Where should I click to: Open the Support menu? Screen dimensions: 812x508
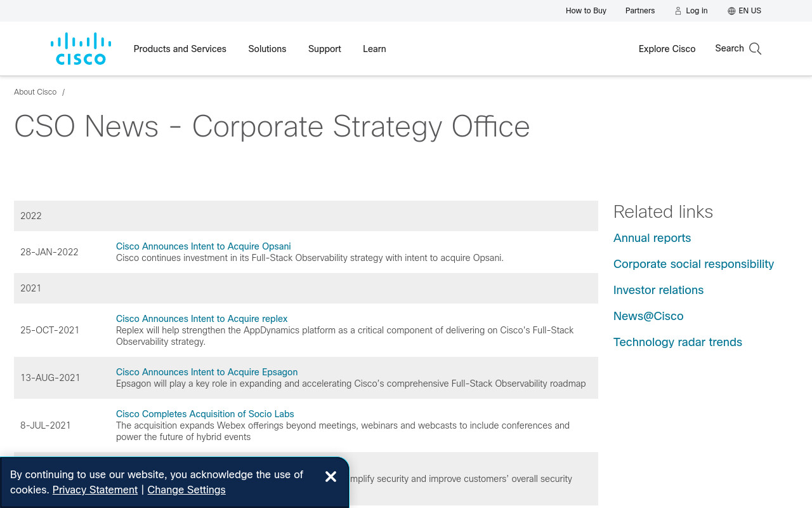click(325, 49)
